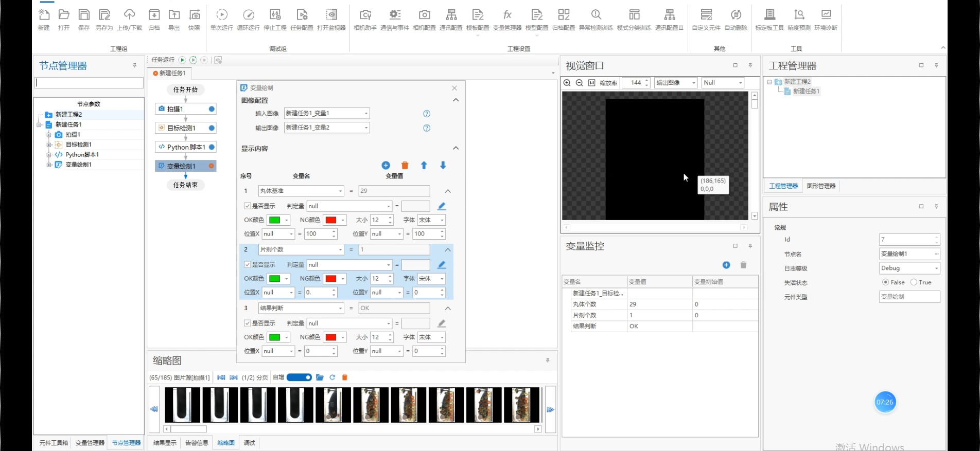Click the node manager search field
The height and width of the screenshot is (451, 980).
point(89,83)
